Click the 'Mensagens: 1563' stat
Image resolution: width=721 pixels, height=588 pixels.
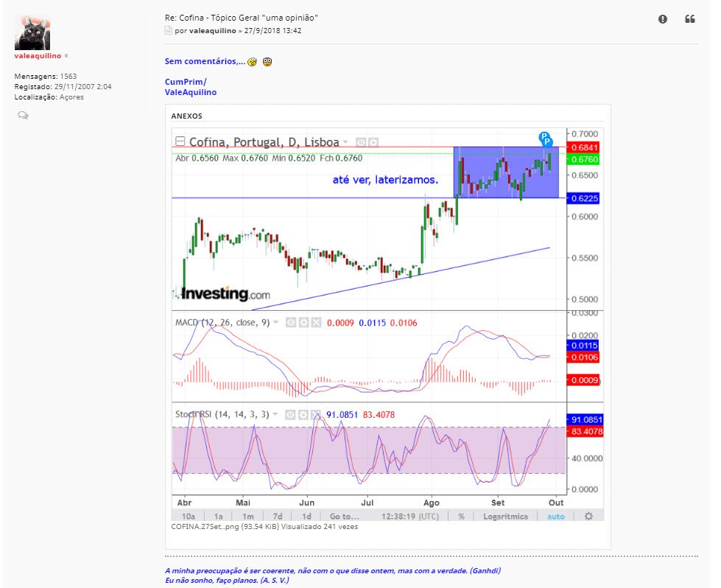(46, 76)
